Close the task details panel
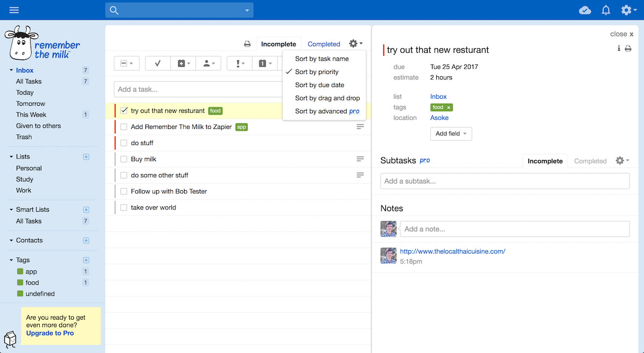Screen dimensions: 644x353 tap(622, 34)
